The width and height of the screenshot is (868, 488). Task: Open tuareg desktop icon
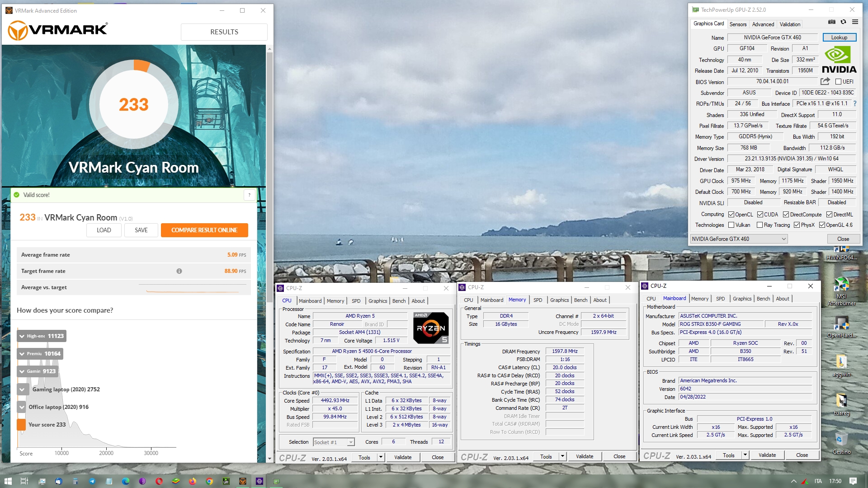tap(841, 404)
